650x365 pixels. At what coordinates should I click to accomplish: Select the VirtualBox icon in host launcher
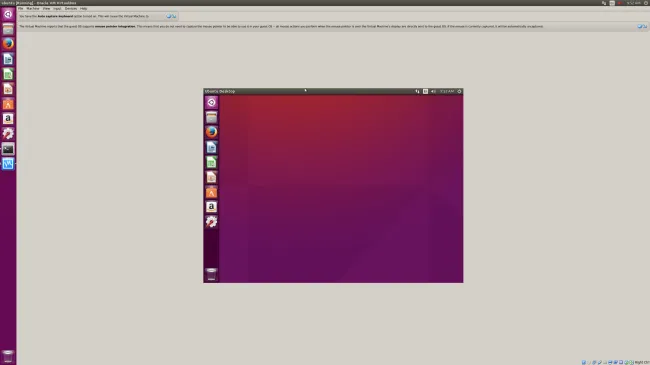coord(8,163)
